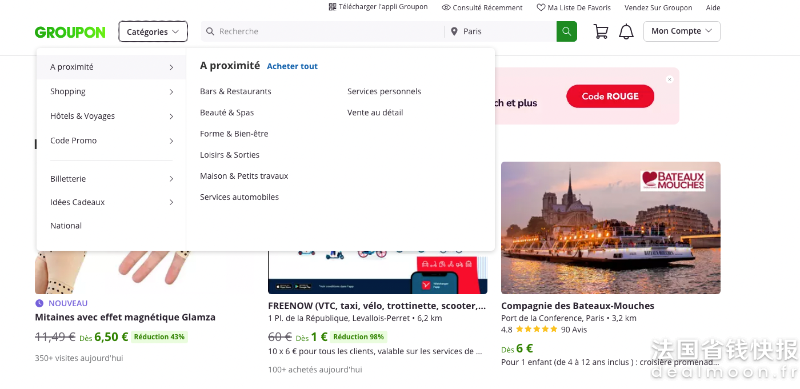This screenshot has height=389, width=800.
Task: Select the Code Promo category label
Action: 73,140
